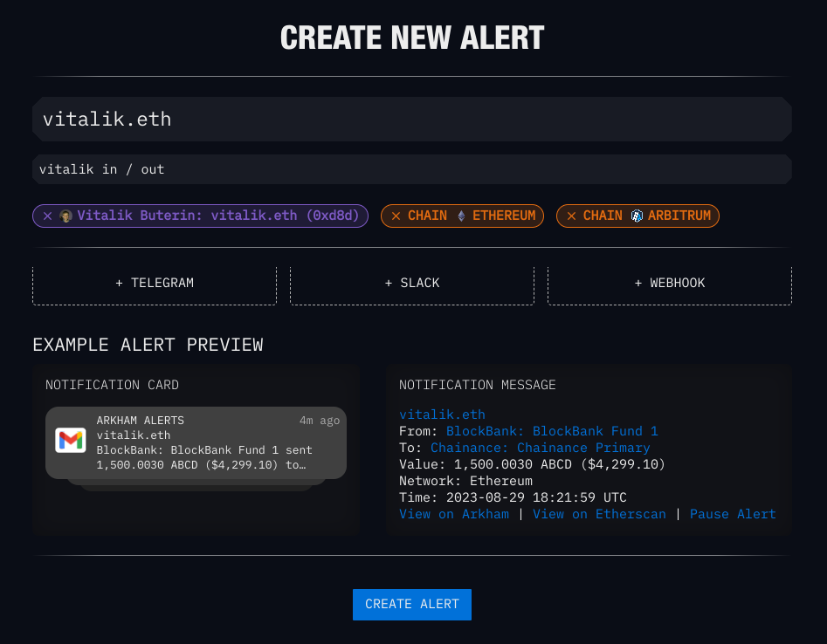The width and height of the screenshot is (827, 644).
Task: Open the Chainance Primary link
Action: [540, 448]
